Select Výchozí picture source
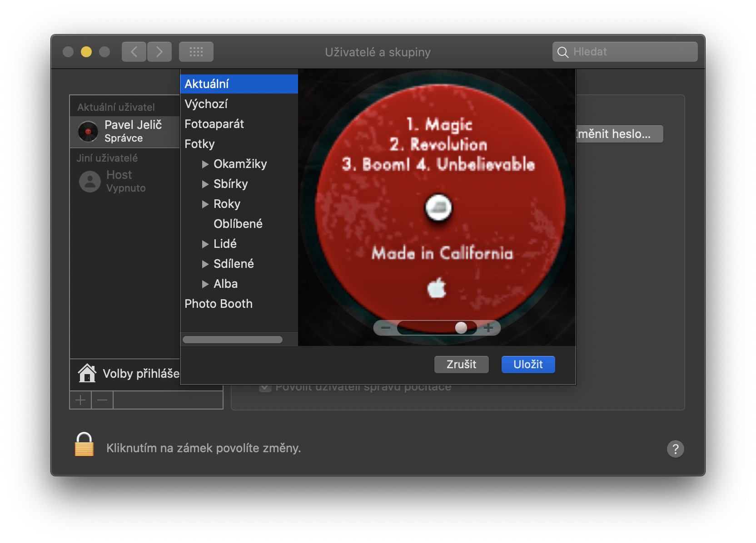 click(x=239, y=104)
